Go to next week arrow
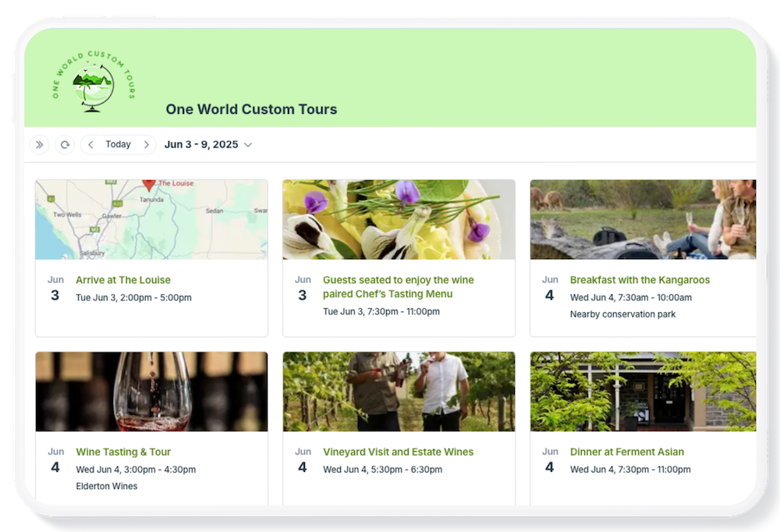This screenshot has height=532, width=780. (x=147, y=145)
